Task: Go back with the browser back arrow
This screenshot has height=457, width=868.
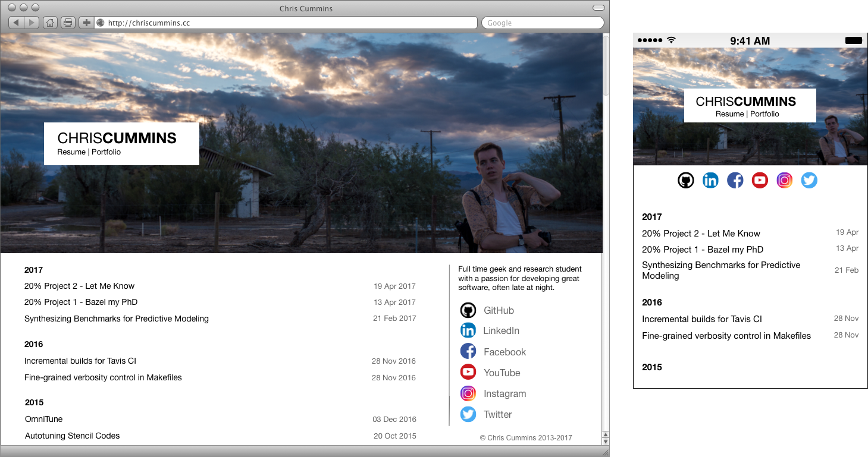Action: (16, 23)
